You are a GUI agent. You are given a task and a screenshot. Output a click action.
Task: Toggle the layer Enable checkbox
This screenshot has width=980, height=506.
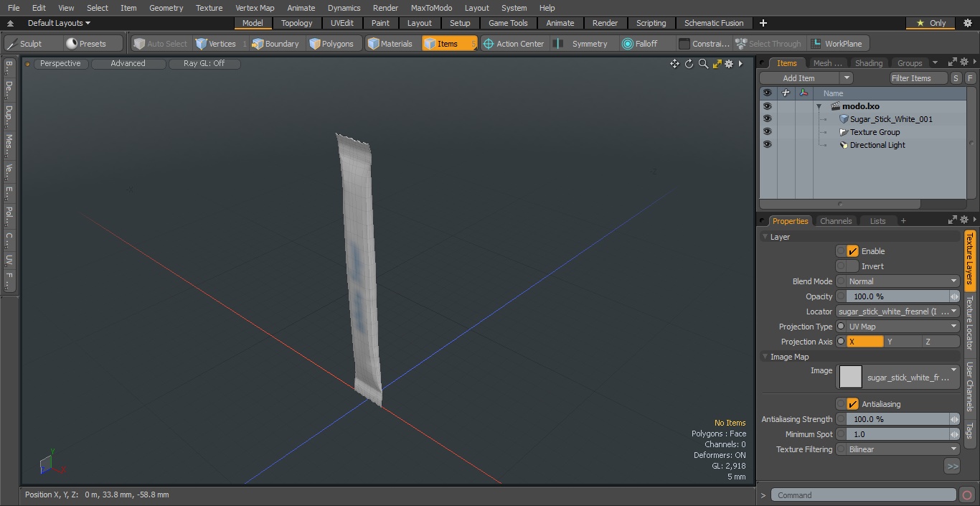(x=852, y=251)
